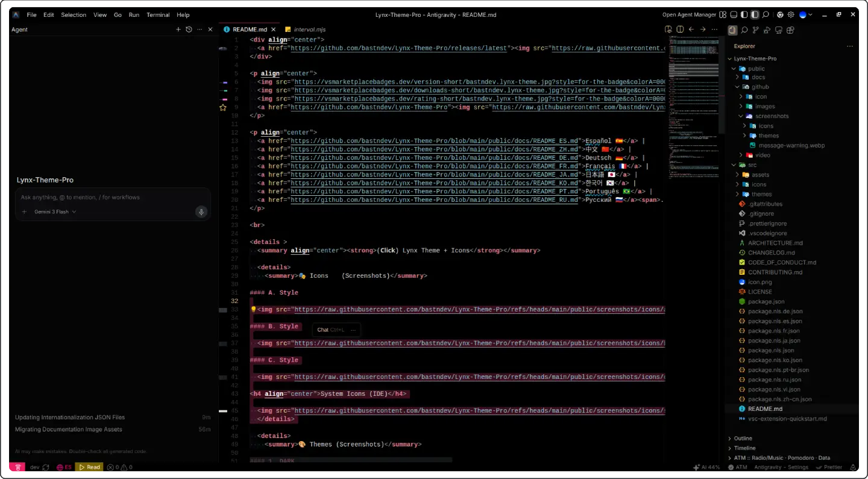Image resolution: width=868 pixels, height=479 pixels.
Task: Toggle the secondary side bar
Action: coord(755,14)
